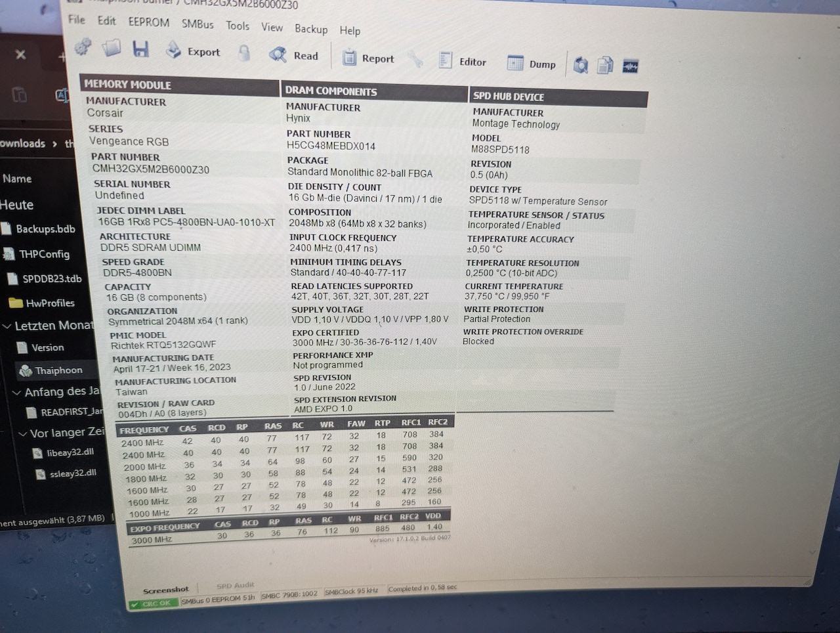Select the HwProfiles folder

[x=42, y=303]
